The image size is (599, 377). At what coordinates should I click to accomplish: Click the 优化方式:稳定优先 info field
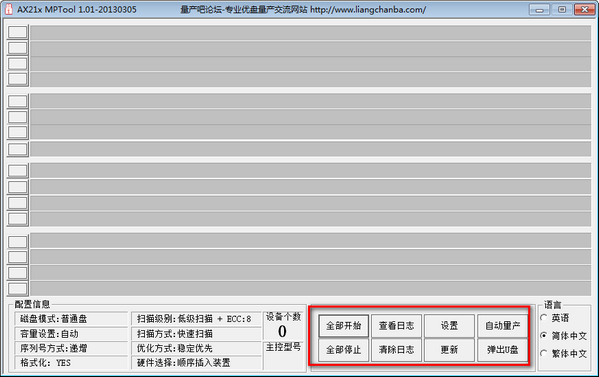point(196,348)
